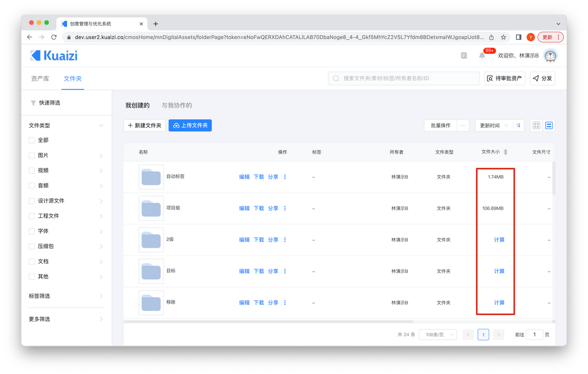Image resolution: width=588 pixels, height=374 pixels.
Task: Bookmark this page with the star icon
Action: (x=504, y=37)
